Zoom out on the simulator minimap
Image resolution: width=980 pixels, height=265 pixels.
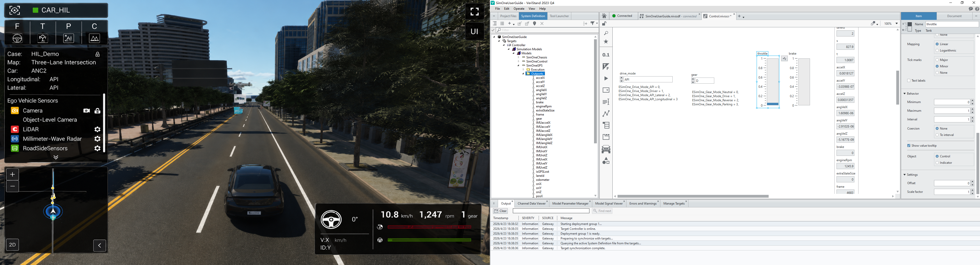(x=13, y=186)
